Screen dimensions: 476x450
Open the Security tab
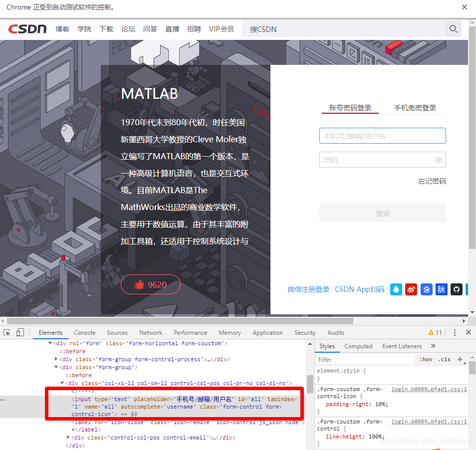tap(305, 333)
